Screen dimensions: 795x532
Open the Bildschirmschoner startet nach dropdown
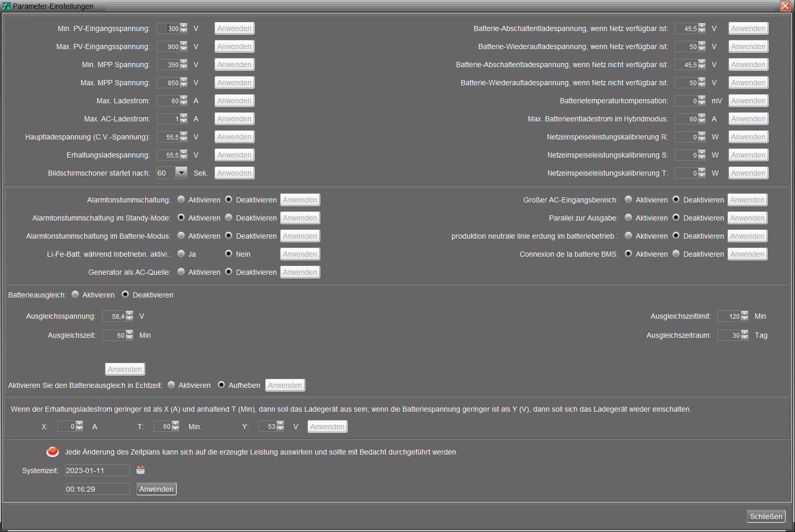181,173
